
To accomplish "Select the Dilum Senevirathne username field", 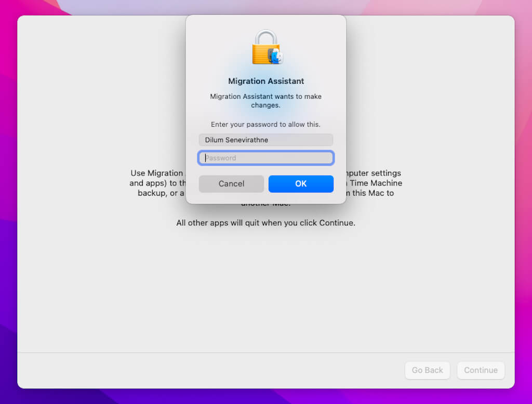I will pos(265,140).
